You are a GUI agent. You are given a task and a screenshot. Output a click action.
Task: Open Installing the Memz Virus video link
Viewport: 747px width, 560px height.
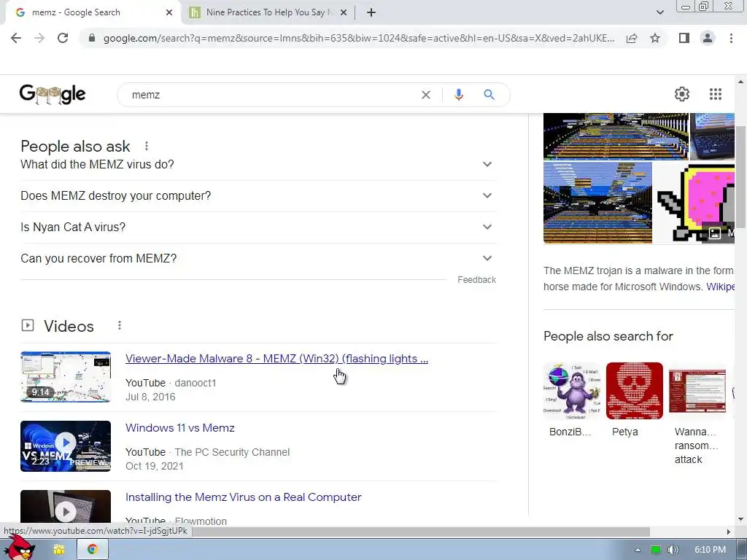[x=244, y=497]
